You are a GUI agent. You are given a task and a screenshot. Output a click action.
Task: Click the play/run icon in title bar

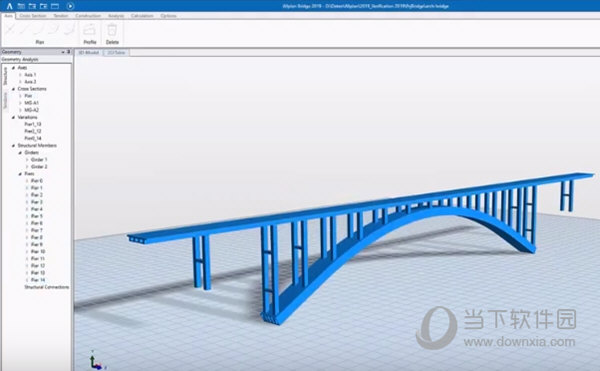pyautogui.click(x=70, y=6)
